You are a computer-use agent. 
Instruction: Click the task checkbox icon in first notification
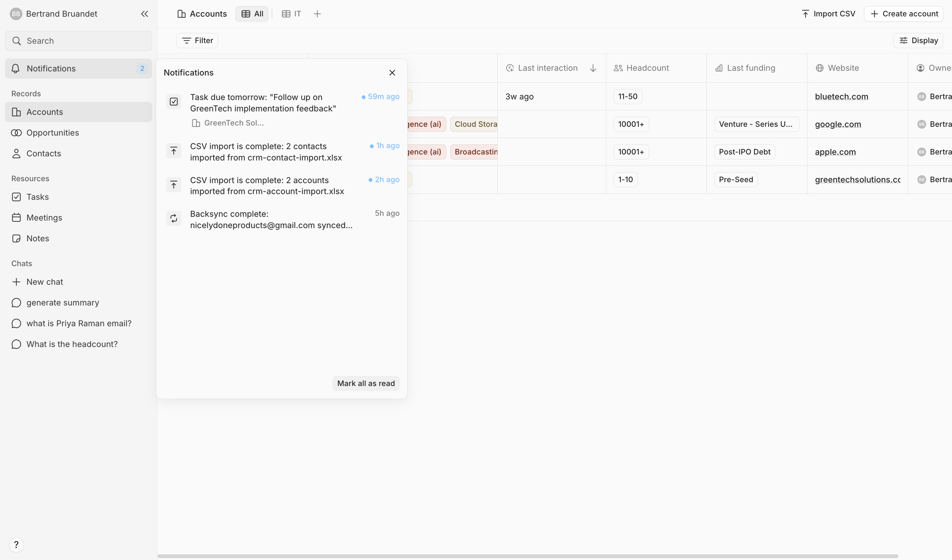[x=174, y=102]
